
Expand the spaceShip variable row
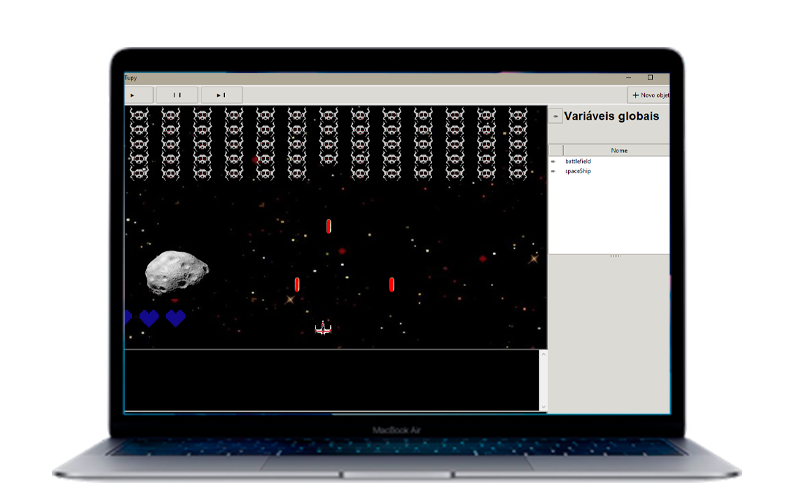[553, 171]
